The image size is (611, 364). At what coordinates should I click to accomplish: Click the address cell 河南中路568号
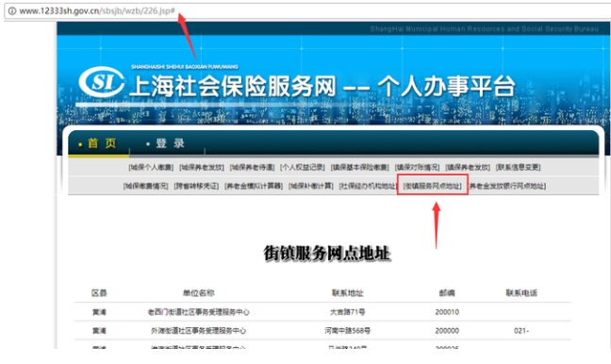tap(348, 331)
